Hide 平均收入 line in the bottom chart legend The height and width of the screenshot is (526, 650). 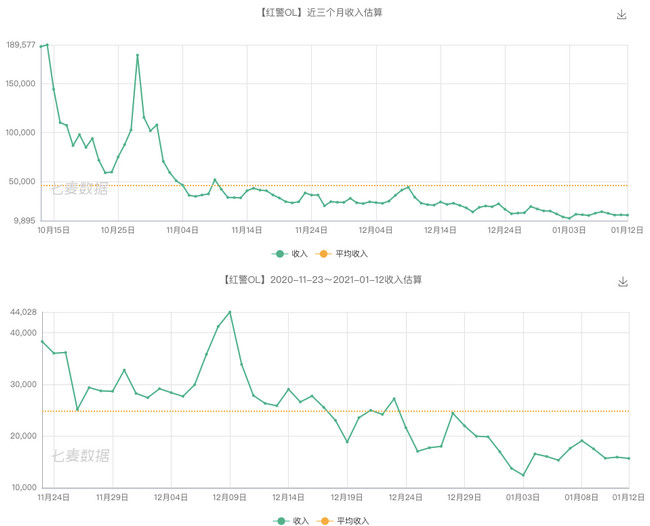(345, 521)
